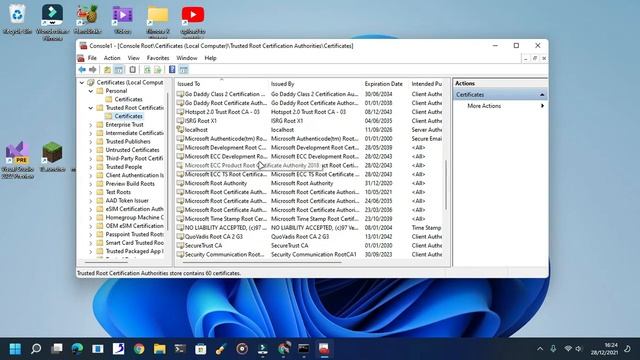
Task: Show hidden tray icons chevron
Action: [540, 349]
